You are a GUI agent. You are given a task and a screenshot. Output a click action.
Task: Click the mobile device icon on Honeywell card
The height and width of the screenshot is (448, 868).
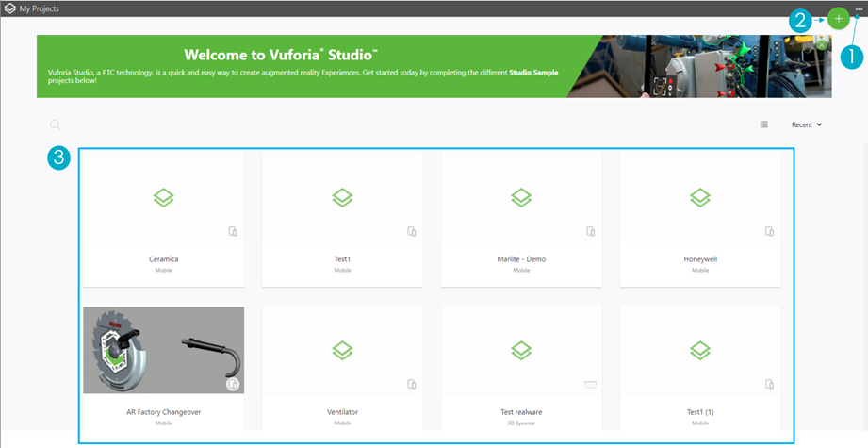[769, 231]
